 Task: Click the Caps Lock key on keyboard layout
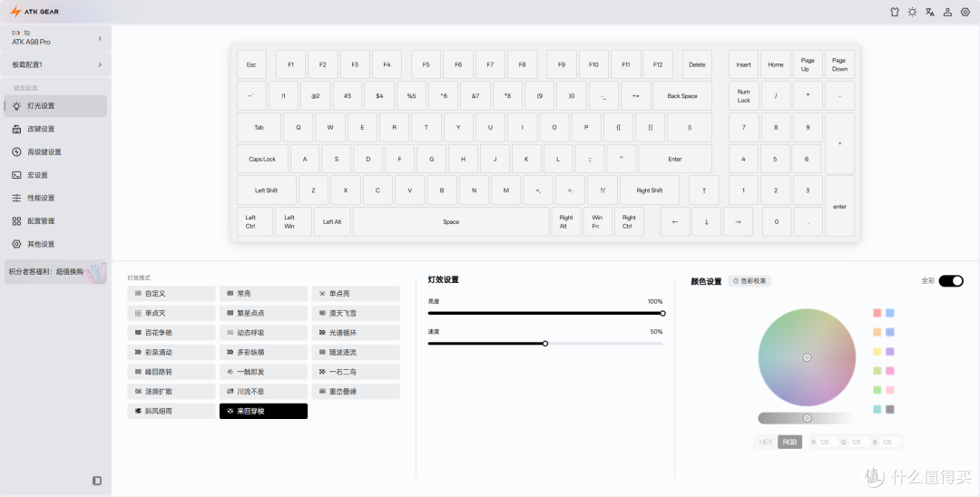[262, 160]
